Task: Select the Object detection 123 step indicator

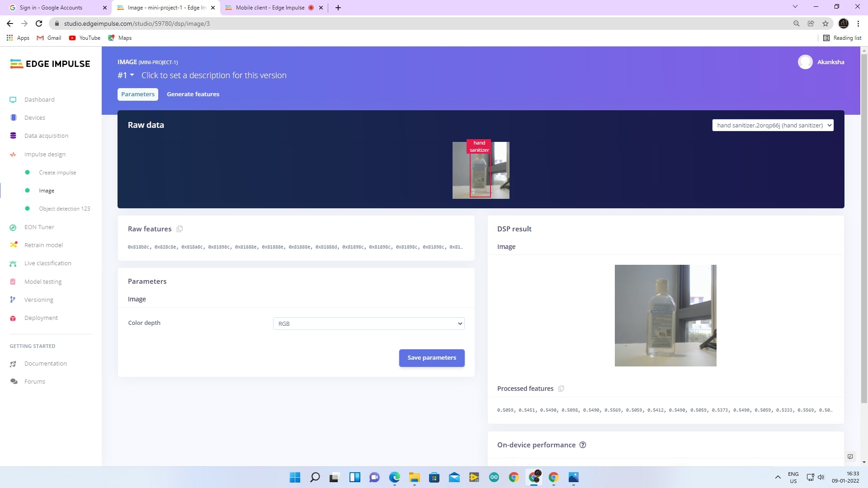Action: click(28, 208)
